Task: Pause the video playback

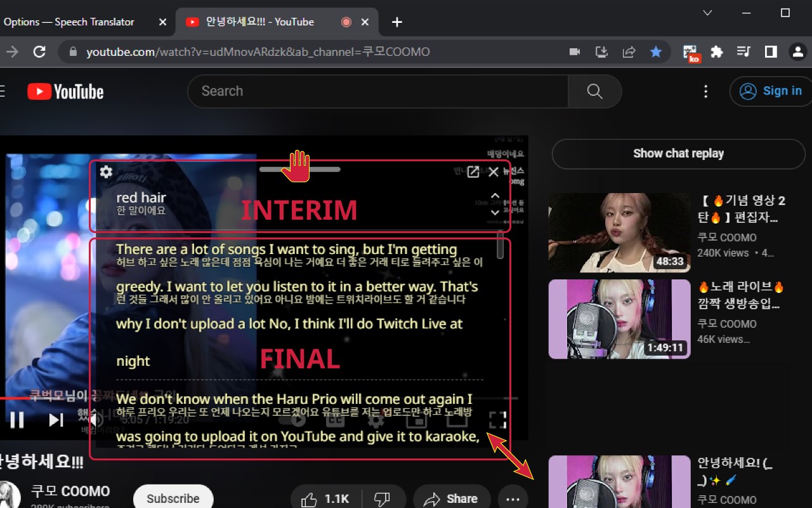Action: pos(17,420)
